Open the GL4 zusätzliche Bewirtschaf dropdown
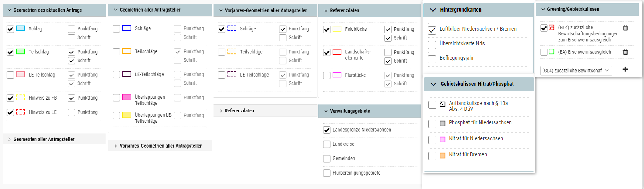644x189 pixels. (575, 71)
